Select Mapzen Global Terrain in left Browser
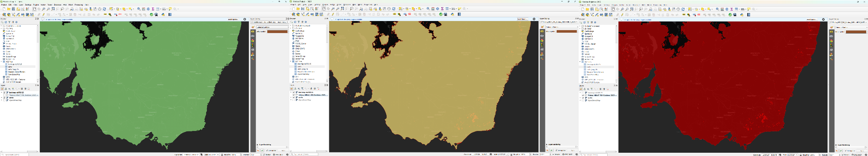868x156 pixels. coord(17,72)
